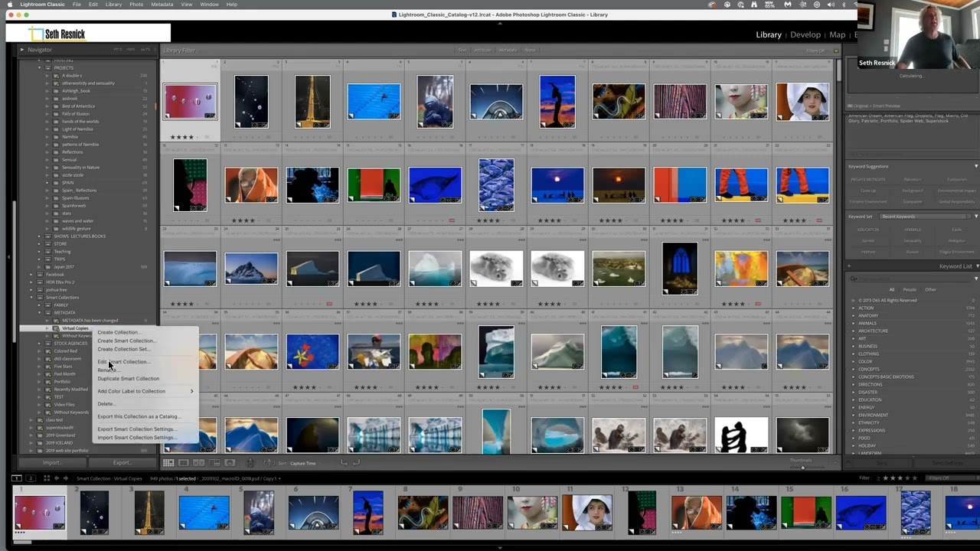Open People view icon in toolbar
The image size is (980, 551).
[230, 463]
